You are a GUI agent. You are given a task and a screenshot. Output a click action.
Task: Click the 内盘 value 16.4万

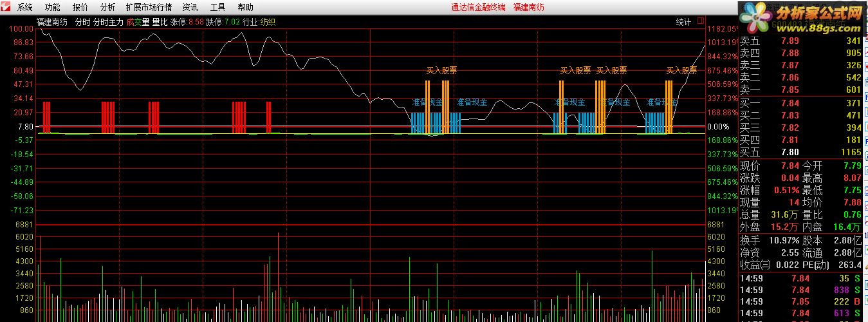pos(847,227)
